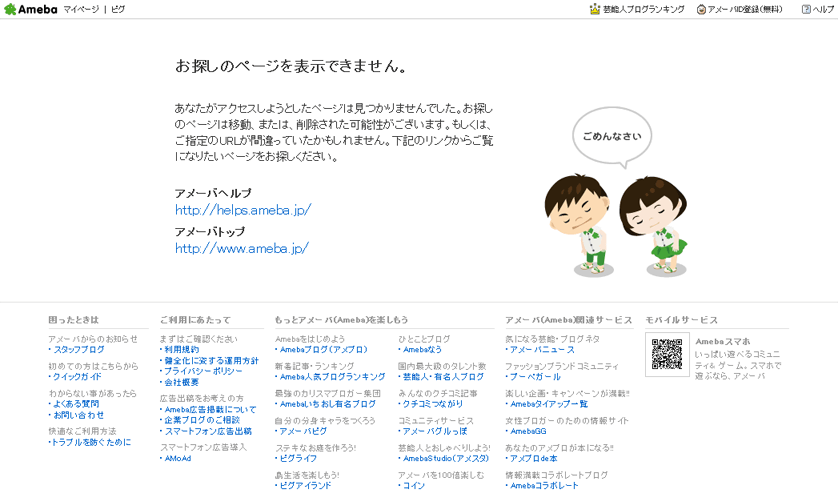This screenshot has width=838, height=498.
Task: Open ピグライフ link
Action: click(298, 458)
